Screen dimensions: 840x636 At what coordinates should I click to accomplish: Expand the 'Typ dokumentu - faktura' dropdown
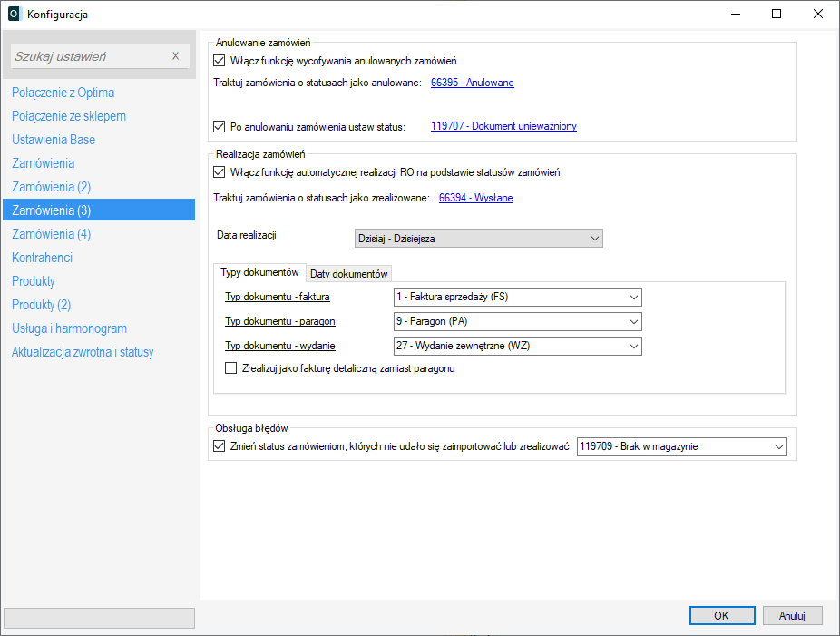(x=517, y=297)
